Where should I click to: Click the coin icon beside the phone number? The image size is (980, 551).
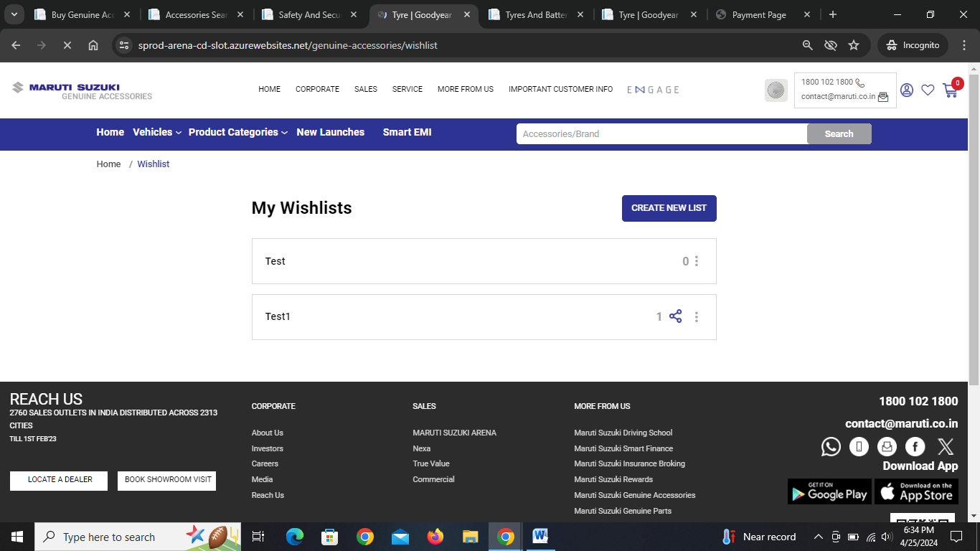tap(776, 90)
